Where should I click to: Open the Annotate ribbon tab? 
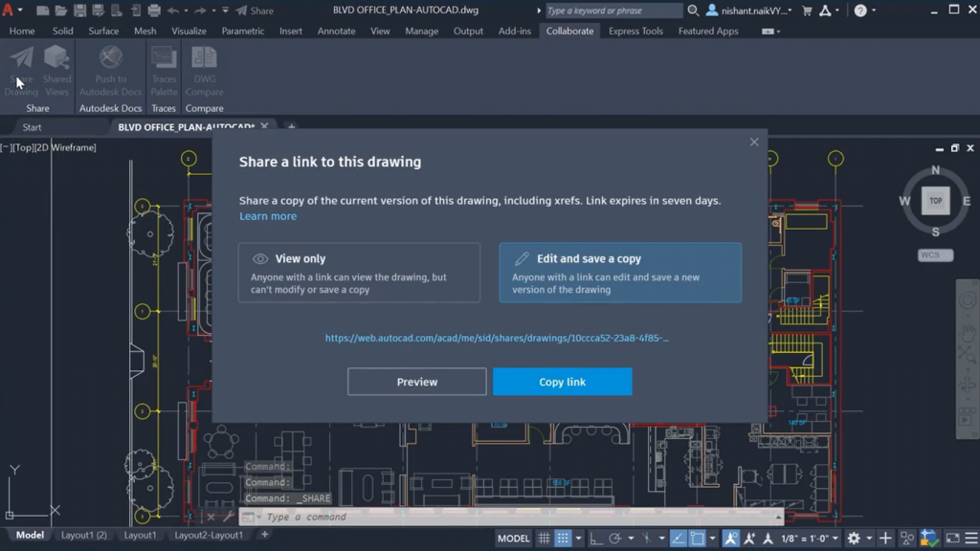pos(336,32)
